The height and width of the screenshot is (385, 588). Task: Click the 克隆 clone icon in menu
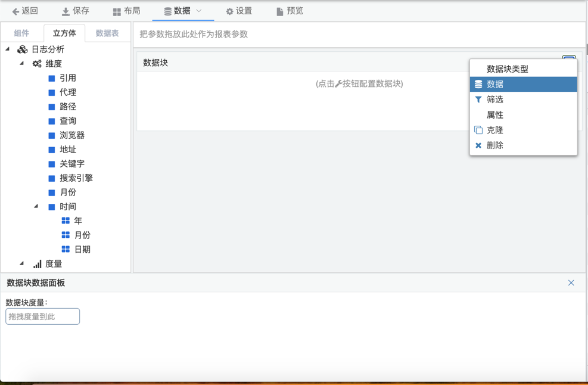point(478,130)
